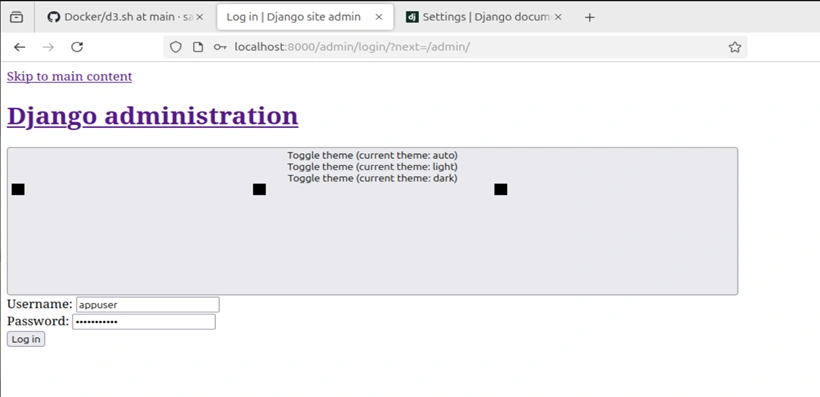This screenshot has width=820, height=397.
Task: Reload the page with the refresh icon
Action: coord(77,47)
